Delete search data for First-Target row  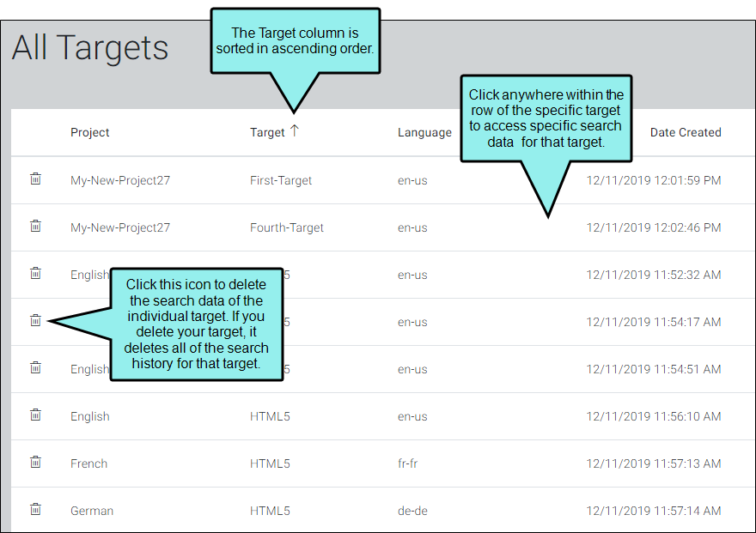coord(36,179)
